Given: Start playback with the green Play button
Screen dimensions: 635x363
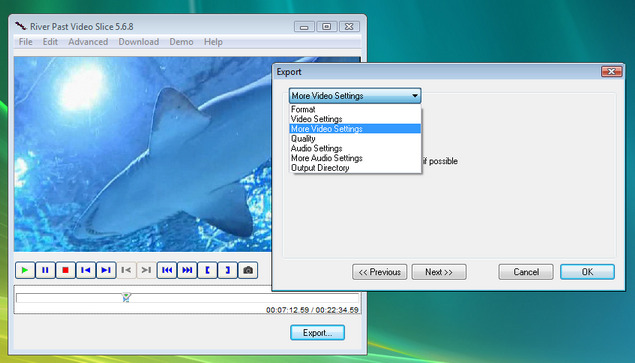Looking at the screenshot, I should coord(25,270).
